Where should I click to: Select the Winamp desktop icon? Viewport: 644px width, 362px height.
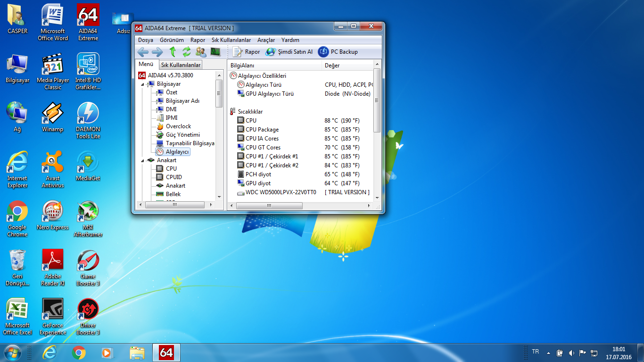[53, 117]
